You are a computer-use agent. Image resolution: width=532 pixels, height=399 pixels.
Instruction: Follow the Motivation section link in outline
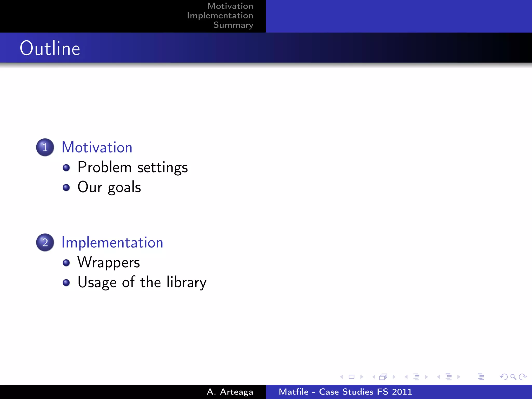click(x=97, y=147)
